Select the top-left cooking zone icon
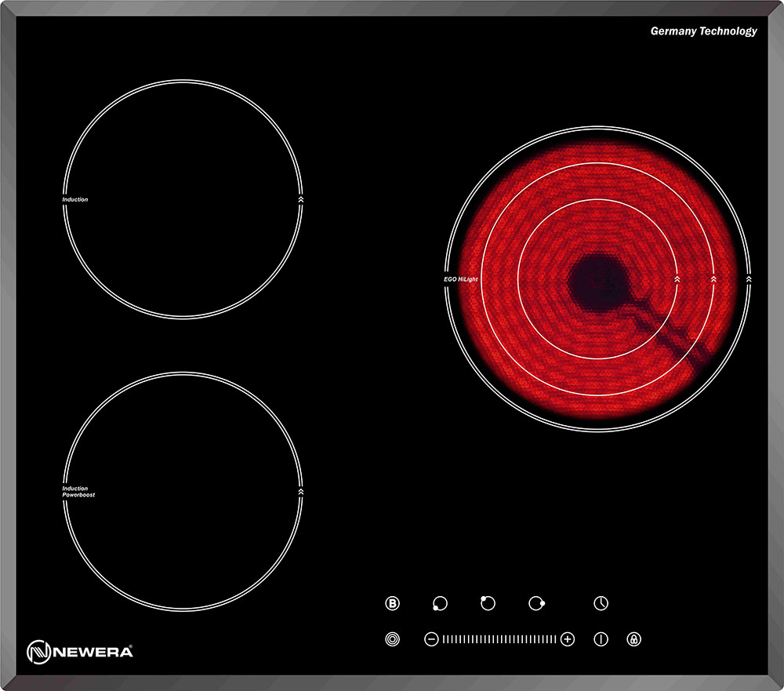The image size is (784, 691). (x=488, y=602)
